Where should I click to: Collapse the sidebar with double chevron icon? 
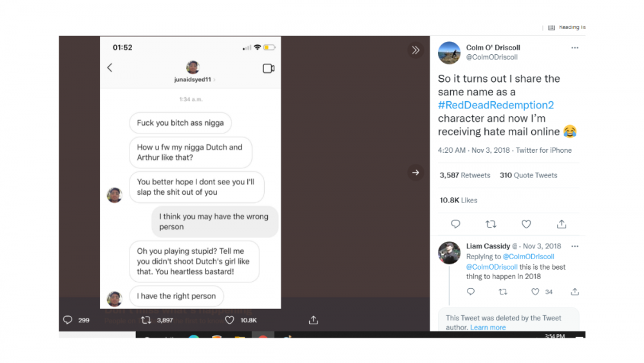click(415, 50)
